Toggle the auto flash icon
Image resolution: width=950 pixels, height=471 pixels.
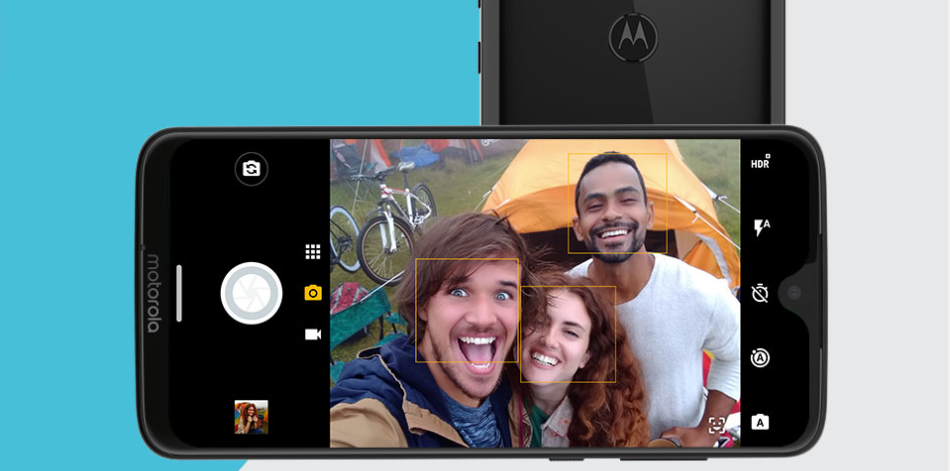point(761,228)
